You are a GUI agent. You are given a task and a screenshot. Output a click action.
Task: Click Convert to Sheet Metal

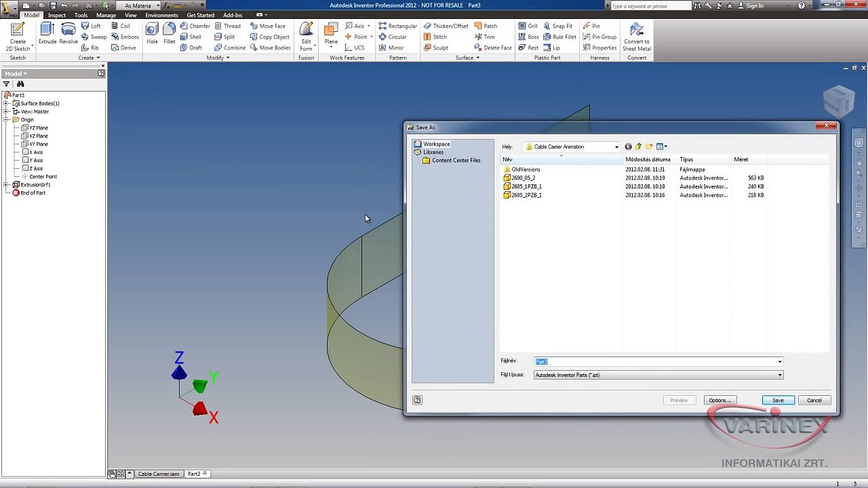[x=637, y=37]
